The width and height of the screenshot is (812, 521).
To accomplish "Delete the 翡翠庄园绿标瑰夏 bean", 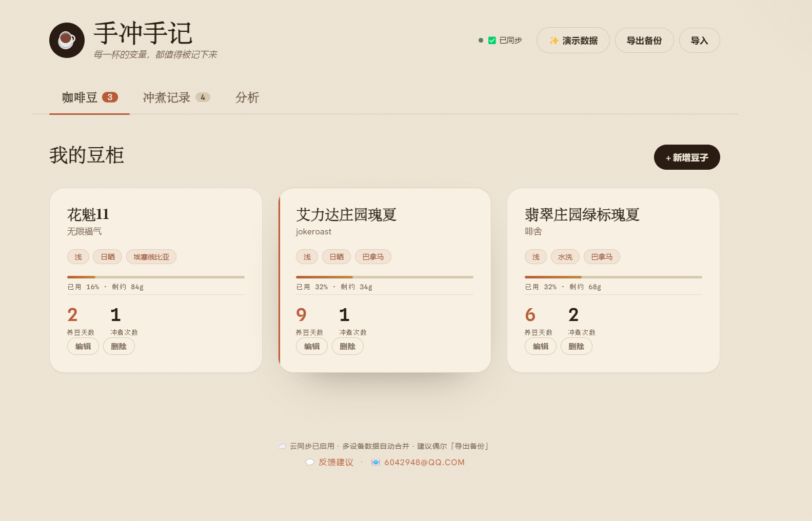I will tap(577, 346).
